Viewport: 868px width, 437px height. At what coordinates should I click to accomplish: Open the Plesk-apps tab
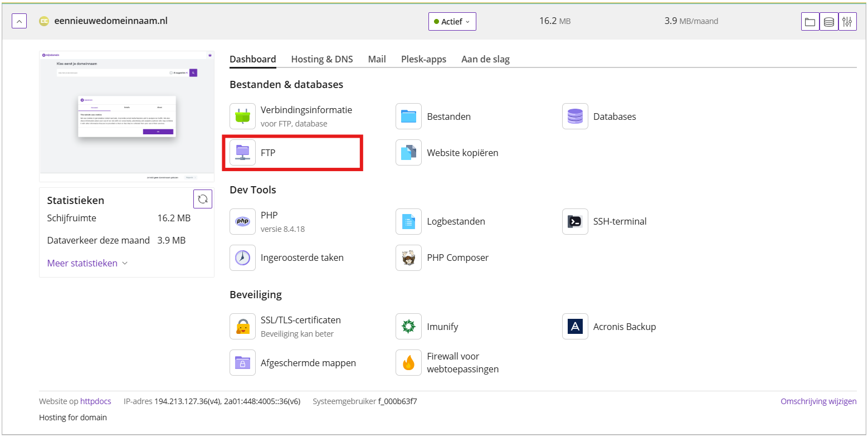[423, 59]
